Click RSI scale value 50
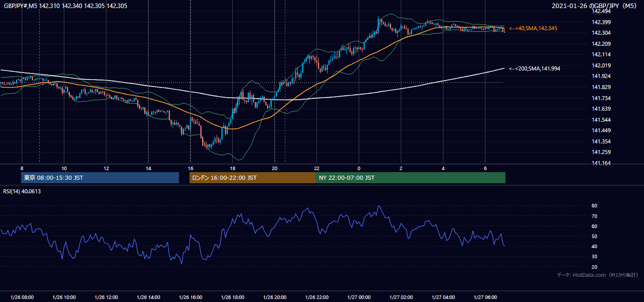The image size is (644, 302). (595, 236)
